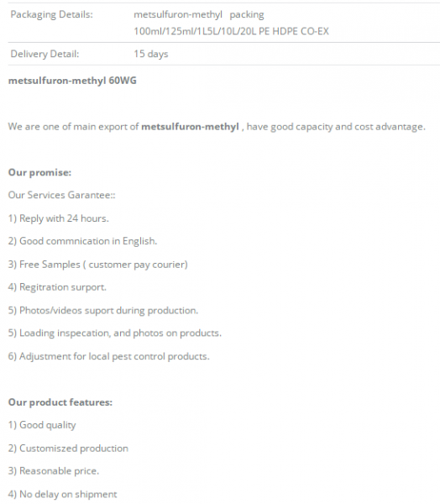Click the No delay on shipment item

[63, 494]
